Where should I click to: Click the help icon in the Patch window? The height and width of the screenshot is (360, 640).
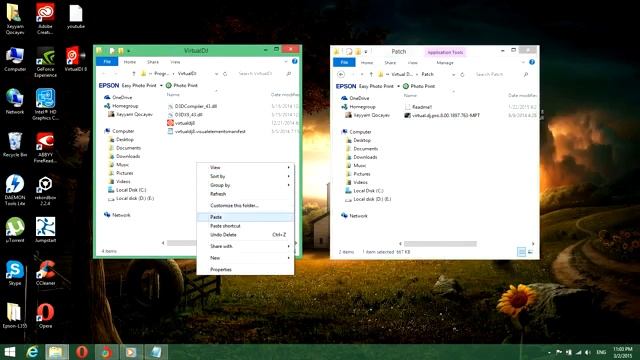click(x=532, y=62)
